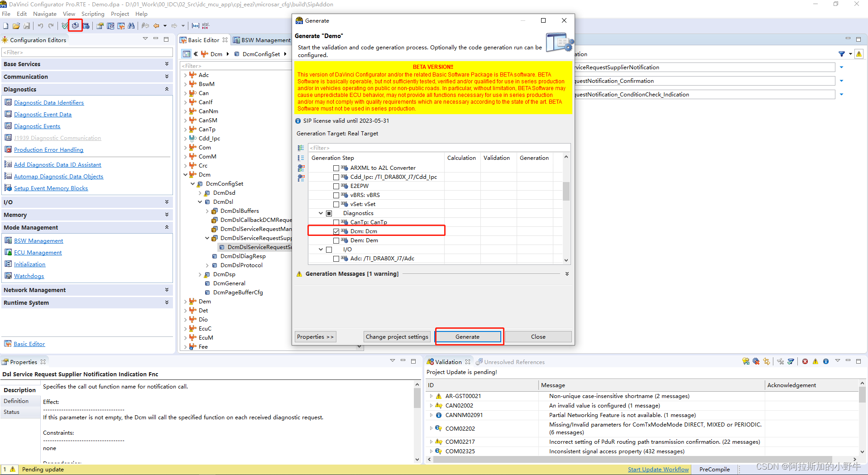The image size is (868, 475).
Task: Collapse the Diagnostics editors section
Action: point(167,89)
